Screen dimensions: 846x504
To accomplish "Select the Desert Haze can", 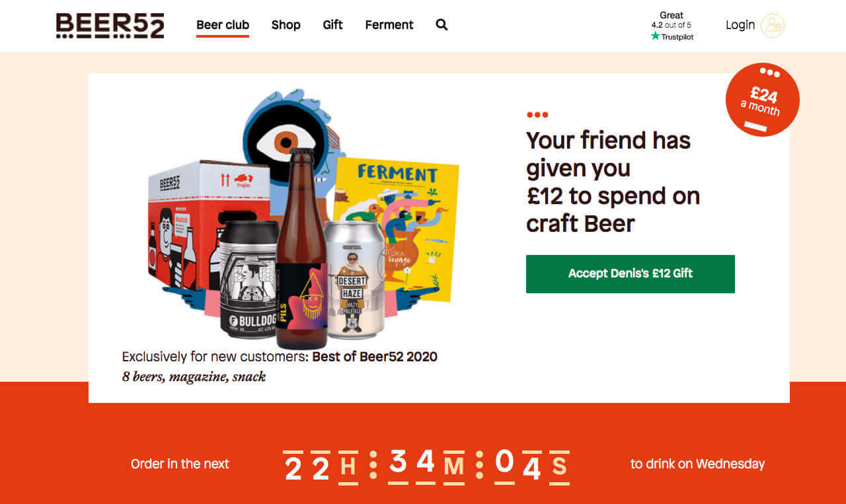I will pyautogui.click(x=354, y=280).
